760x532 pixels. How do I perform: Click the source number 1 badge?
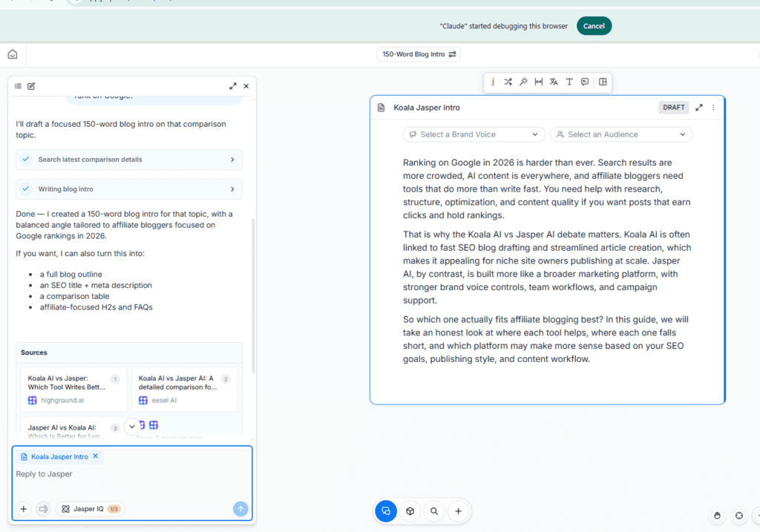click(x=115, y=379)
